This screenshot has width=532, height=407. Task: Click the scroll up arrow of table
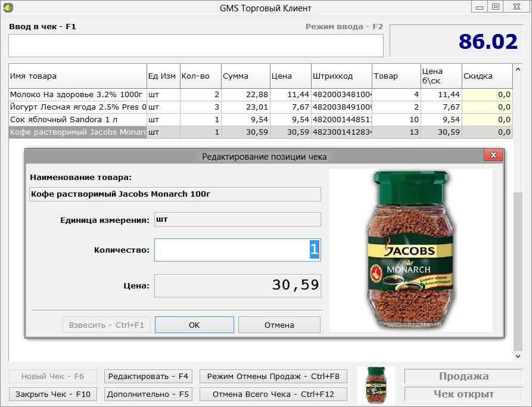coord(518,69)
